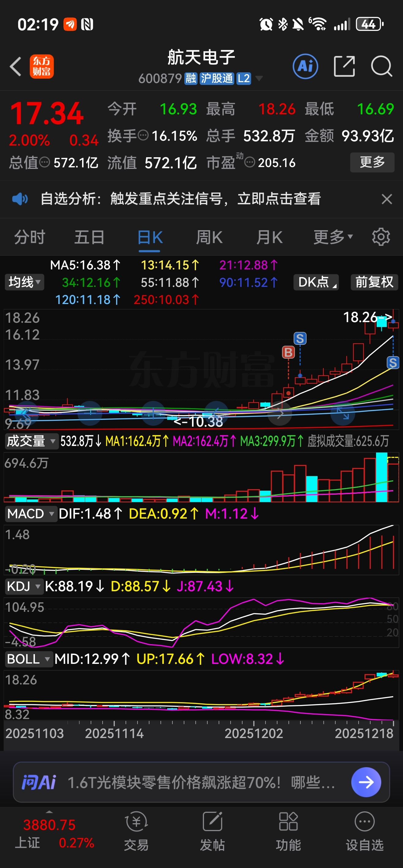Tap the 设自选 watchlist icon
The image size is (403, 868).
coord(365,831)
